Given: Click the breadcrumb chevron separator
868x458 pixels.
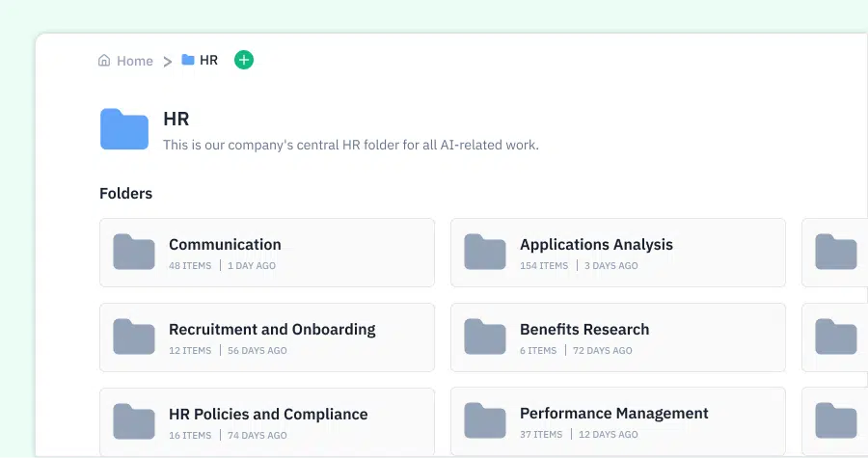Looking at the screenshot, I should click(x=167, y=62).
